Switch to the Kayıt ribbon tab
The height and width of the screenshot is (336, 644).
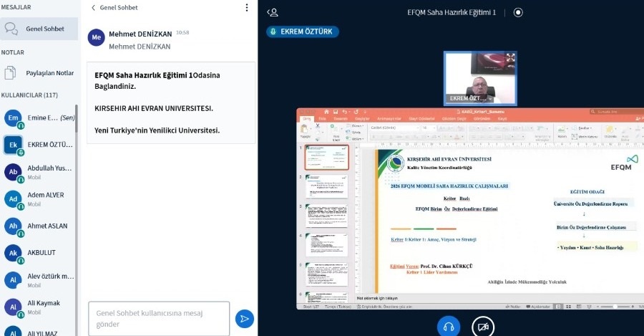click(502, 119)
